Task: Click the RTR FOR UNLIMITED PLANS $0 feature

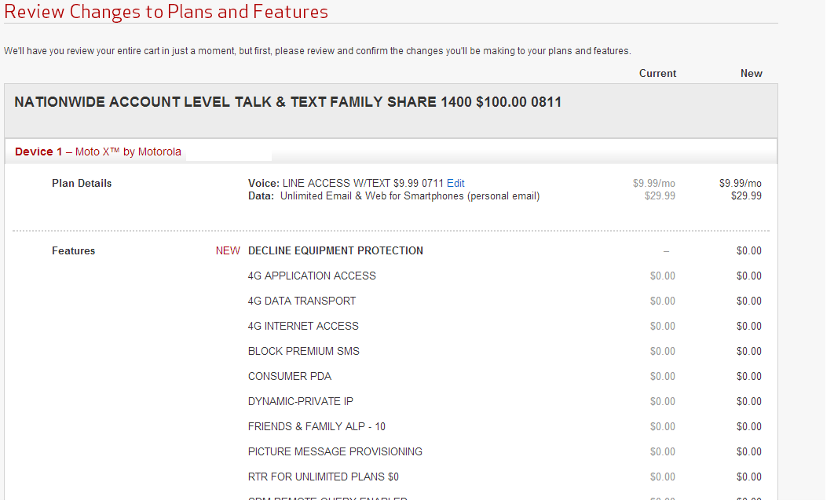Action: [x=324, y=477]
